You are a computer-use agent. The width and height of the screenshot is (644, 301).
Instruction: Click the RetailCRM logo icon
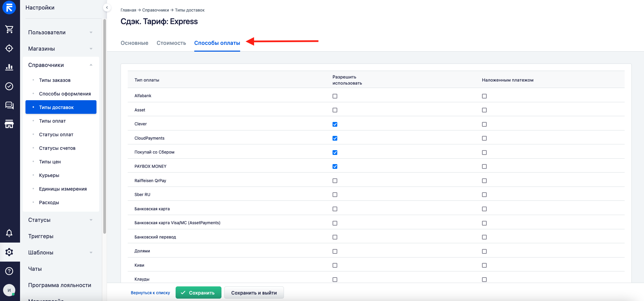[x=9, y=7]
